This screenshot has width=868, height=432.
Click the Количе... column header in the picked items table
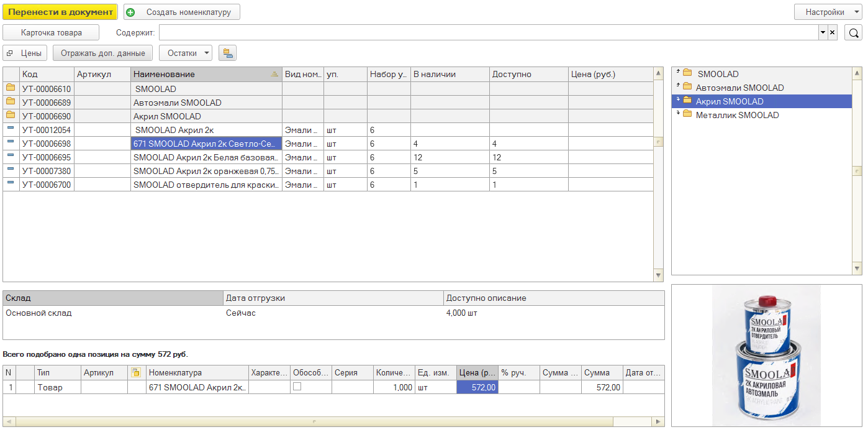pyautogui.click(x=394, y=372)
